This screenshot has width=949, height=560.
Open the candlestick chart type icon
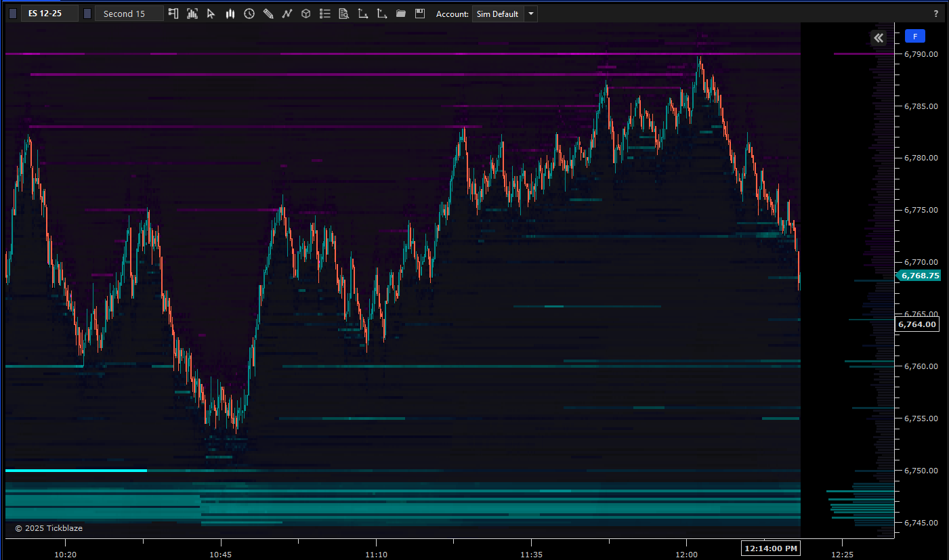230,14
